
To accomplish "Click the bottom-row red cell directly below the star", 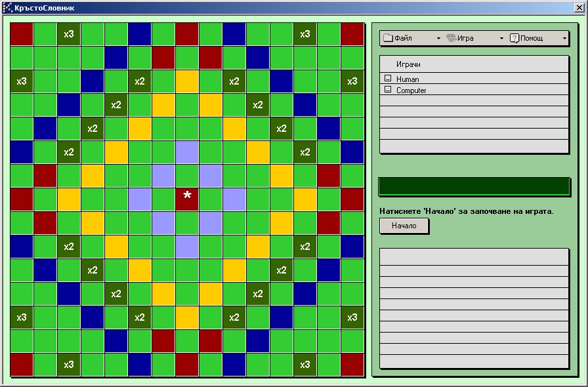I will pyautogui.click(x=187, y=365).
